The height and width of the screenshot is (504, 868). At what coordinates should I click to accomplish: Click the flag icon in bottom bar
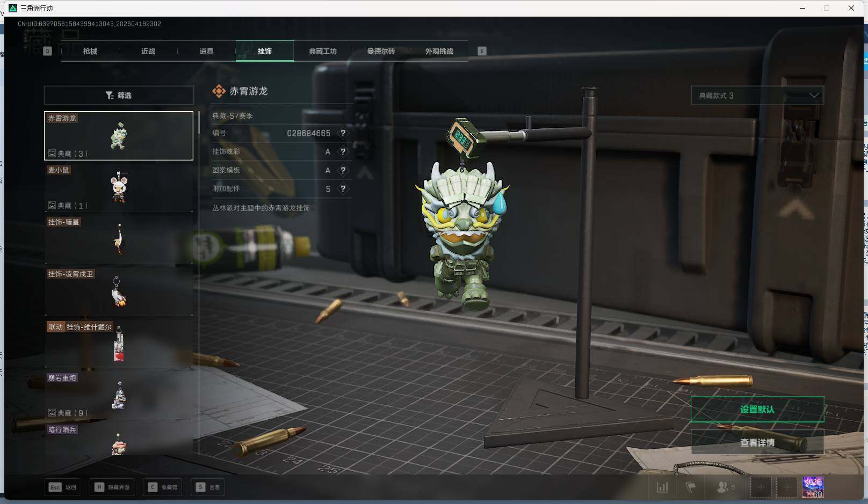tap(690, 487)
